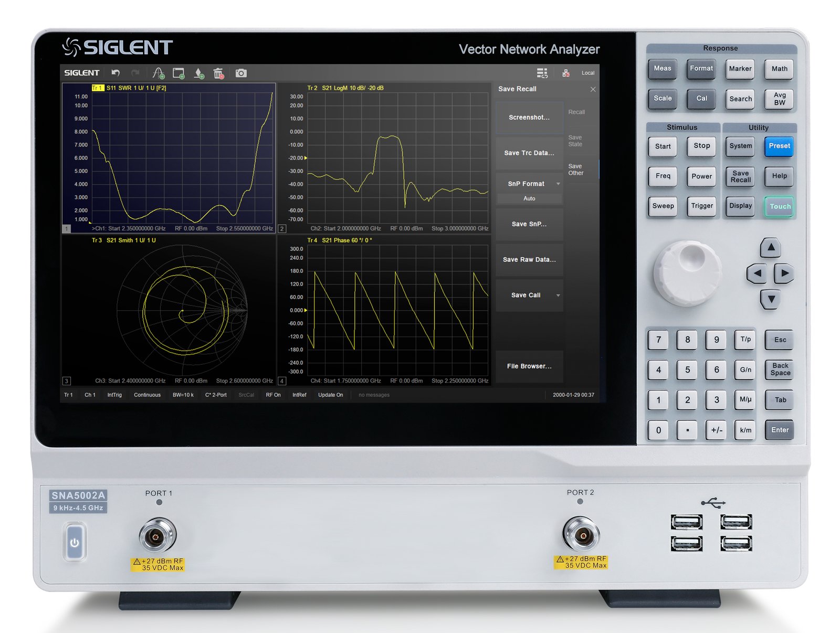The height and width of the screenshot is (633, 840).
Task: Click the add marker icon
Action: tap(199, 72)
